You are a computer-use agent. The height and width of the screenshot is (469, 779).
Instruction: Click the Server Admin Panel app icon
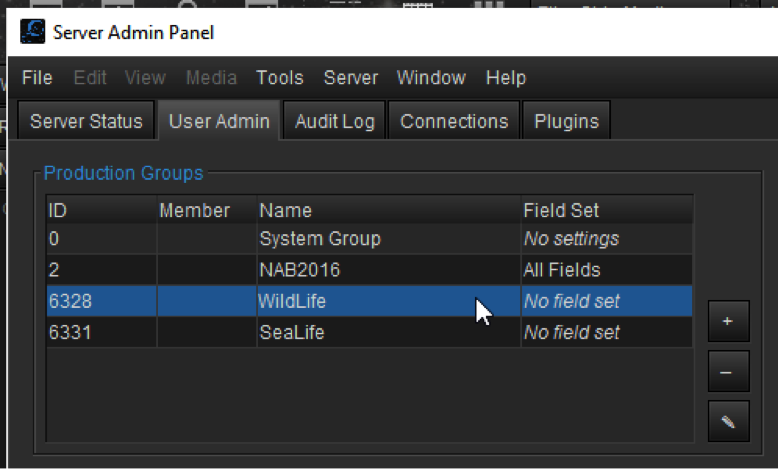click(32, 32)
